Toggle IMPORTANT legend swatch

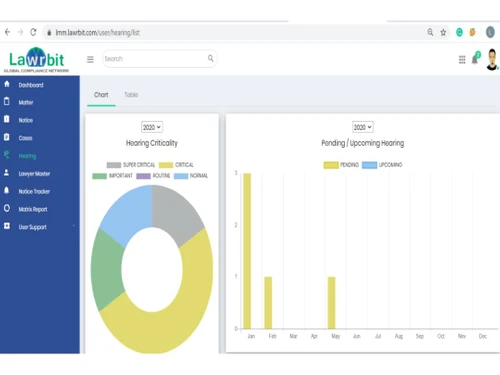click(x=99, y=176)
